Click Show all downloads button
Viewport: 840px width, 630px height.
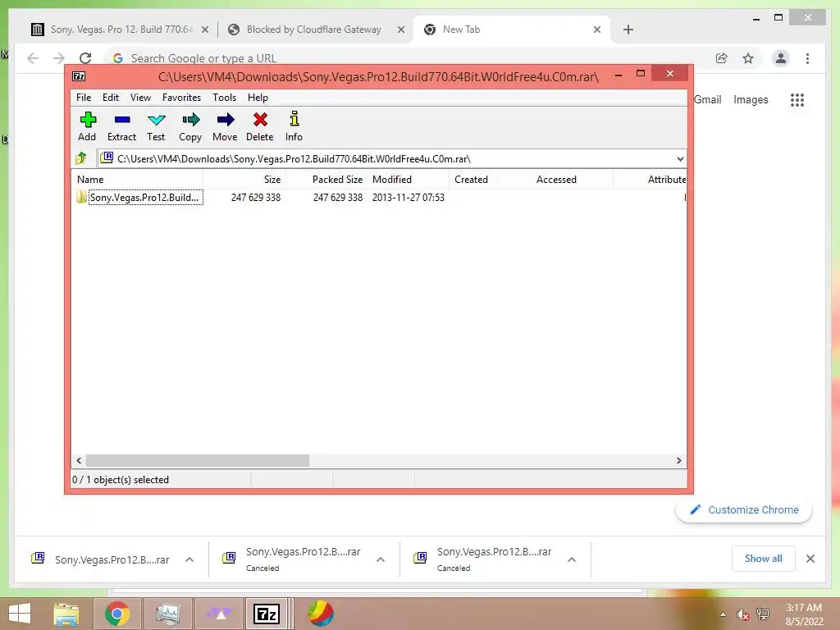(763, 559)
